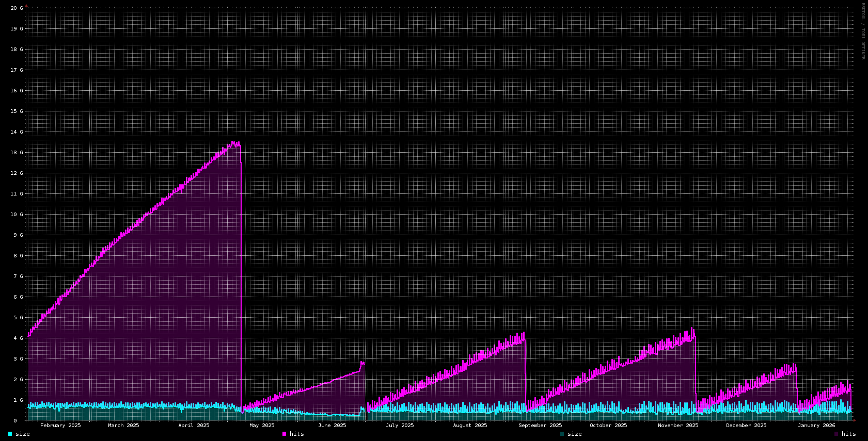Select the November 2025 axis label

[x=677, y=426]
